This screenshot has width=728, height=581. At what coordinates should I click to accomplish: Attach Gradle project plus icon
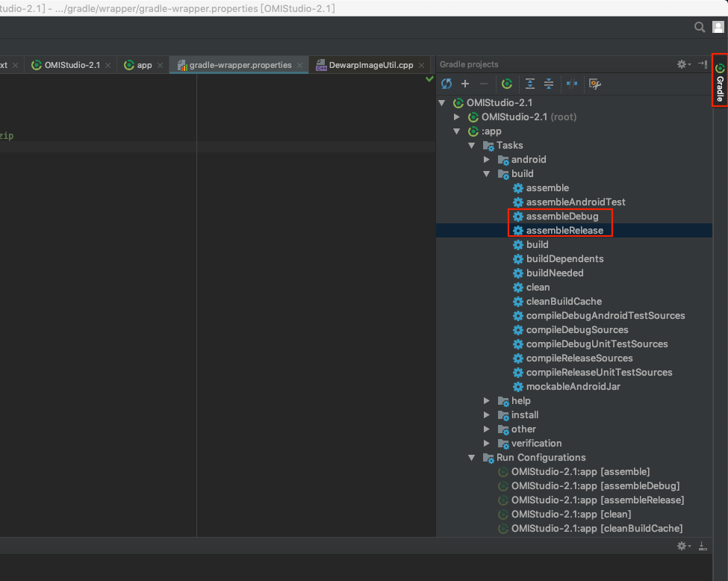pos(464,84)
